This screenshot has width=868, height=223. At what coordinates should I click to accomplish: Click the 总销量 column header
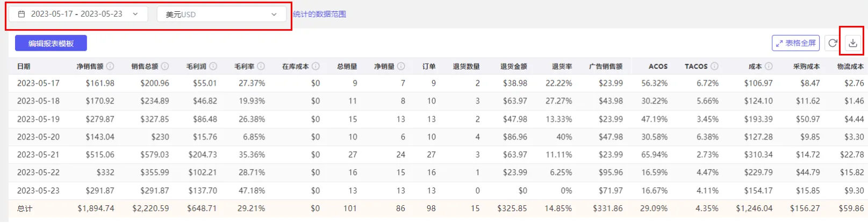point(347,66)
